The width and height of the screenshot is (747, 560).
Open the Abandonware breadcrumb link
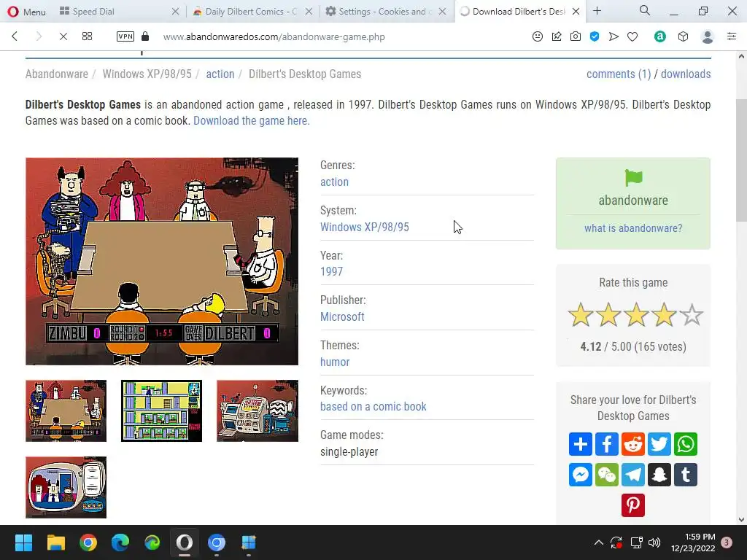point(57,74)
